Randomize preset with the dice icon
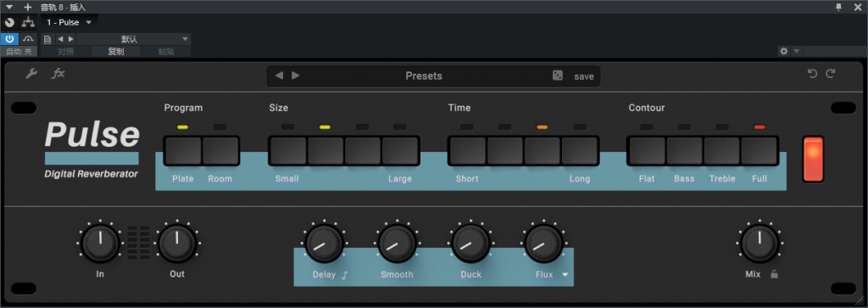 point(558,76)
